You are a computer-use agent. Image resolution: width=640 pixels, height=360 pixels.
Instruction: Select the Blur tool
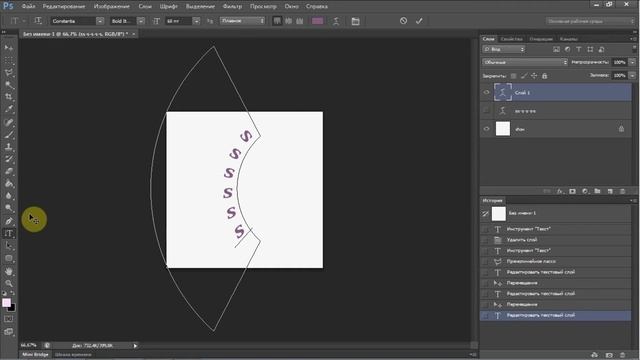click(x=9, y=196)
